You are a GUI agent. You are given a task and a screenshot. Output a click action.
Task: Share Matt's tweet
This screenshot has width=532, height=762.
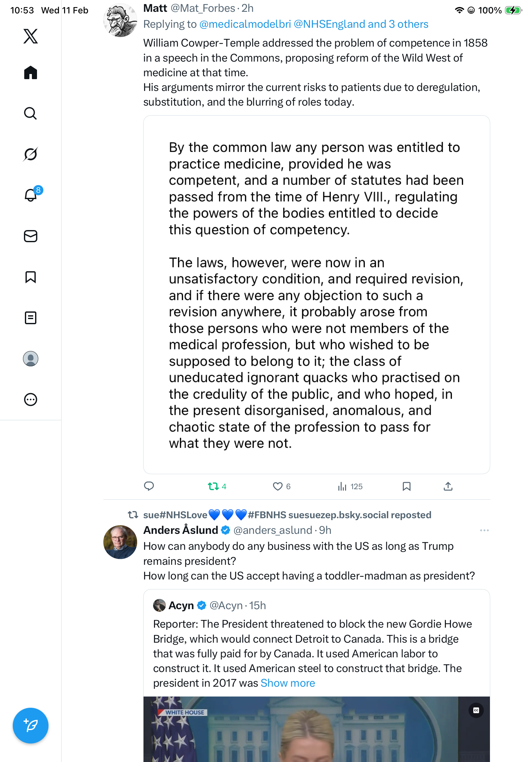[448, 487]
